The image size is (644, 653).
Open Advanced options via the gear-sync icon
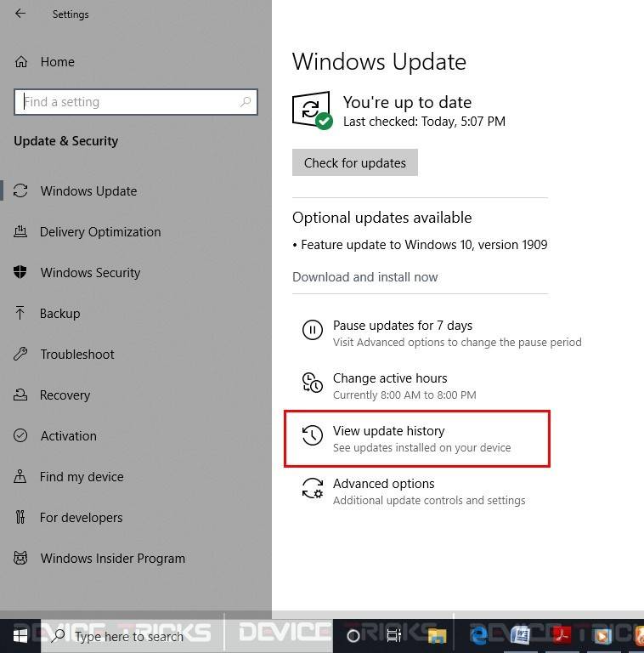(313, 488)
